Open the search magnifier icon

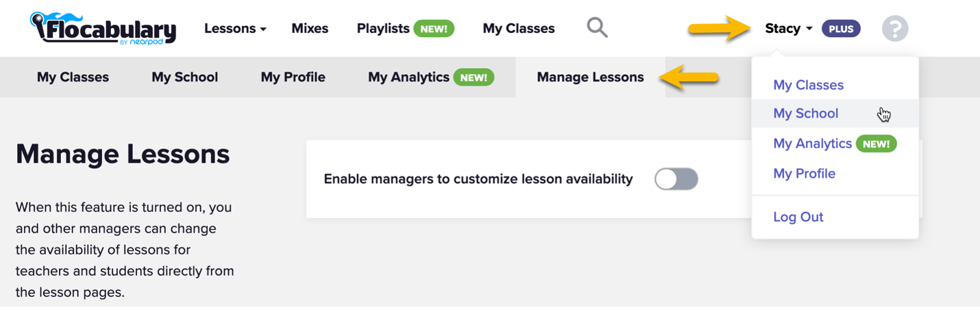click(598, 28)
